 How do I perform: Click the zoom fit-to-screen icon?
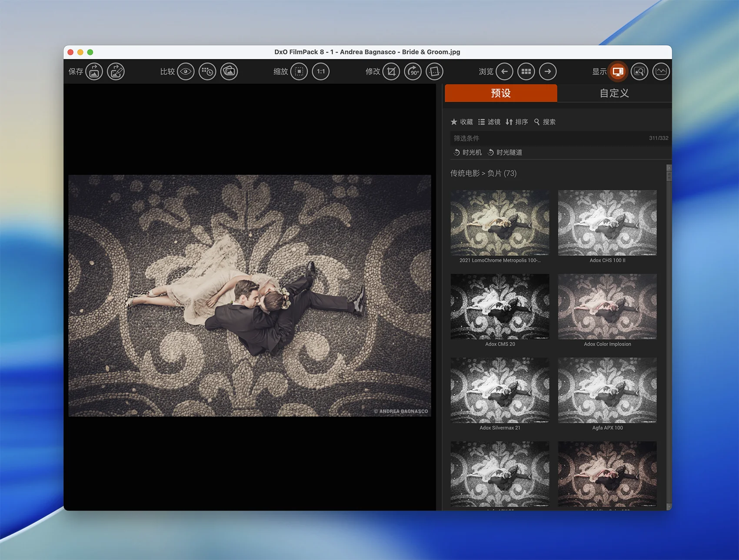point(299,72)
